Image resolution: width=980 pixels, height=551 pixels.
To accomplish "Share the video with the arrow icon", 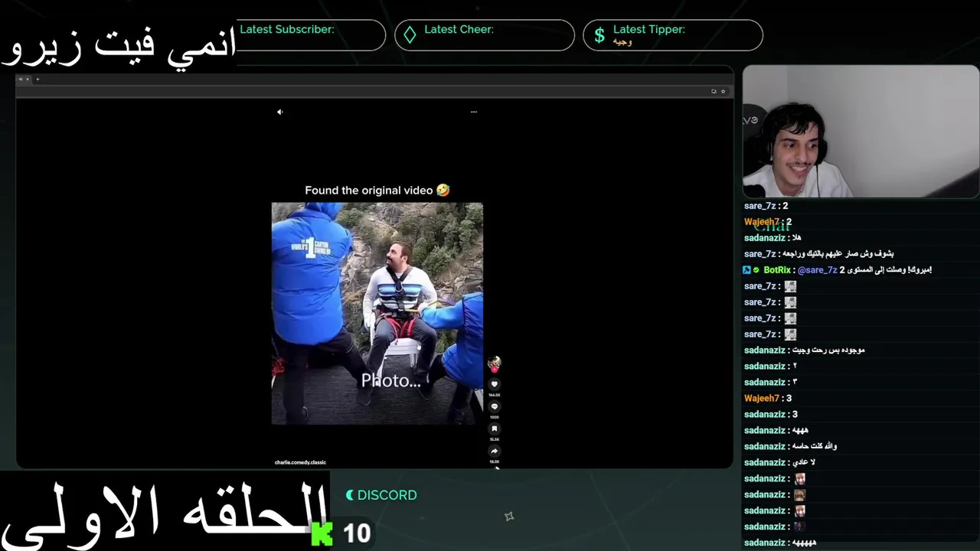I will [495, 451].
